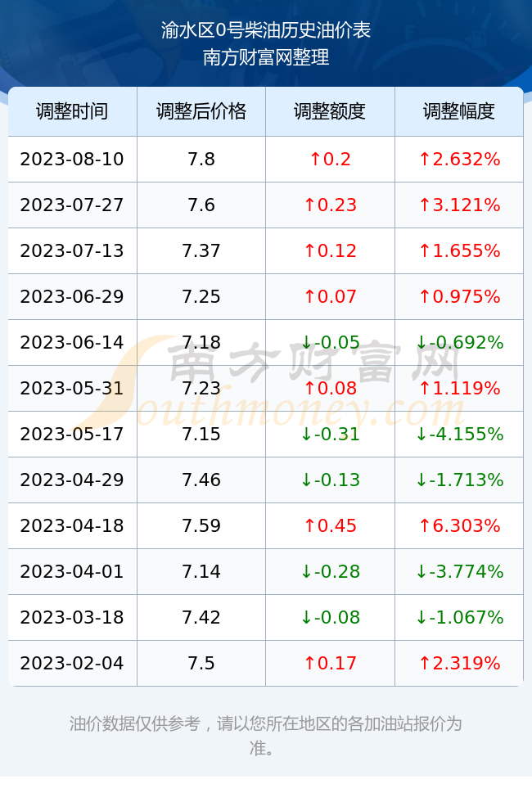Select the 2023-04-01 date cell

pyautogui.click(x=72, y=571)
